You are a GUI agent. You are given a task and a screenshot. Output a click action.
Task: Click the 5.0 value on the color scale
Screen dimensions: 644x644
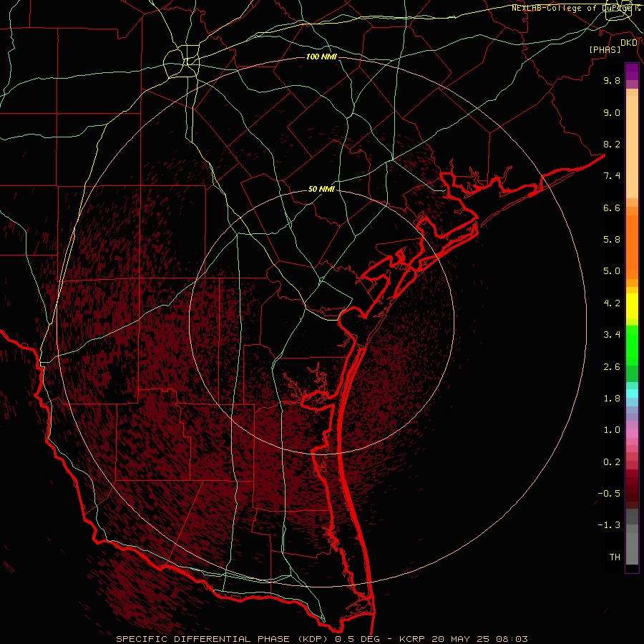[612, 271]
